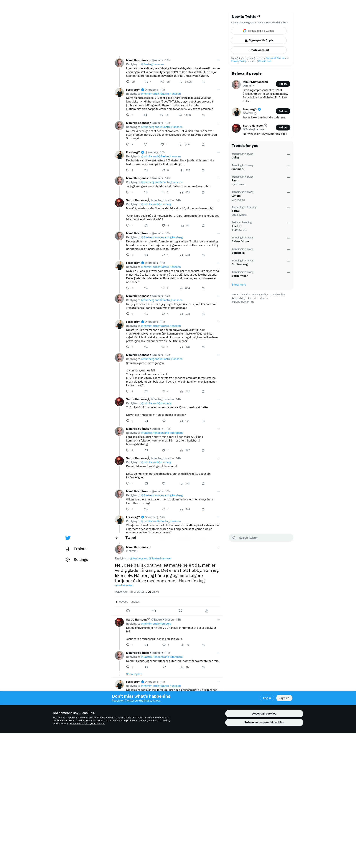
Task: Expand More footer links menu
Action: pos(264,298)
